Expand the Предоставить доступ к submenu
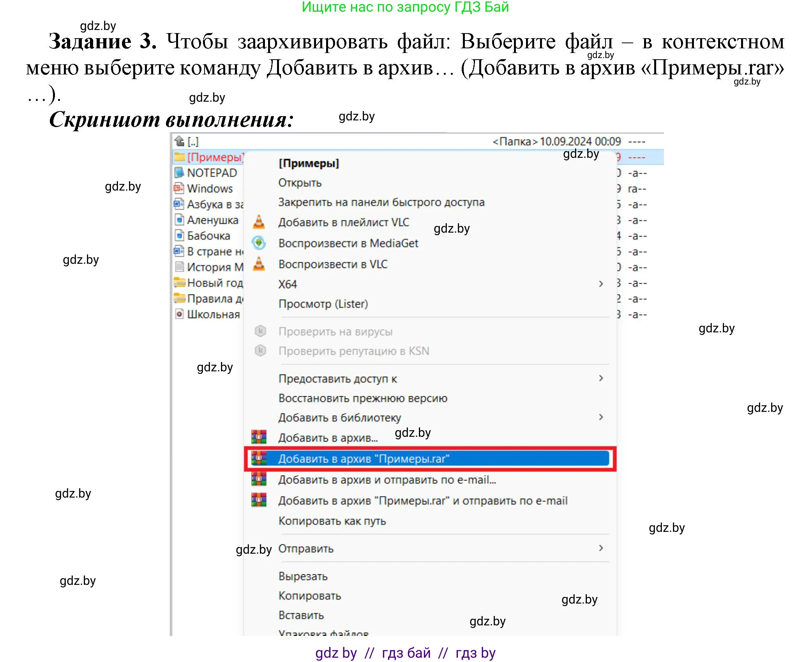The width and height of the screenshot is (812, 662). (600, 378)
